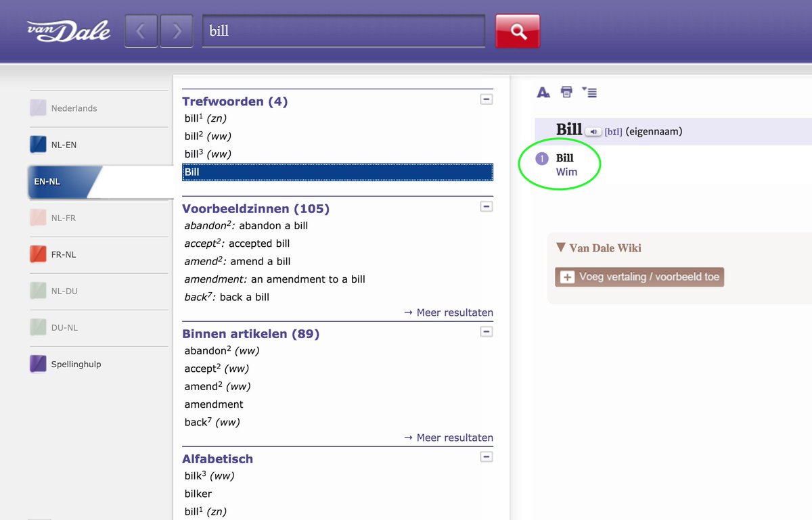Switch to the FR-NL dictionary
Image resolution: width=812 pixels, height=520 pixels.
coord(98,254)
